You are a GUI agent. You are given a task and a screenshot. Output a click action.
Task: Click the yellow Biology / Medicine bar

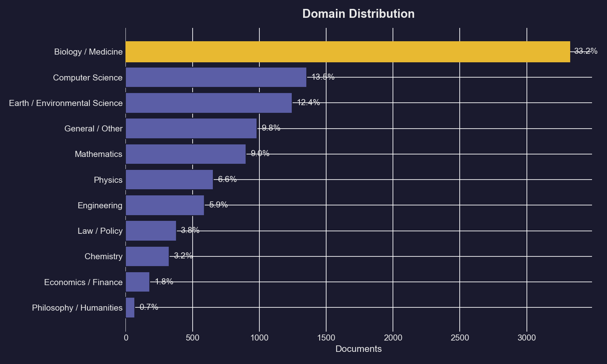(348, 52)
